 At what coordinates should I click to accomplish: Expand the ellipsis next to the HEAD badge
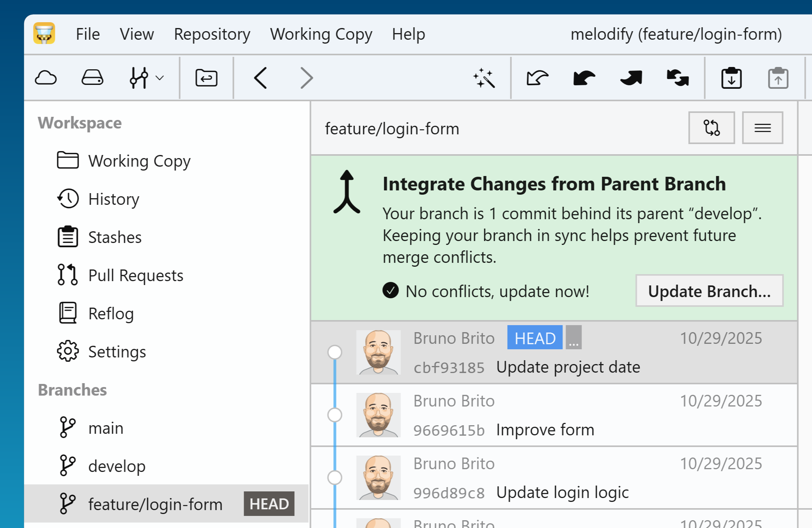point(573,338)
